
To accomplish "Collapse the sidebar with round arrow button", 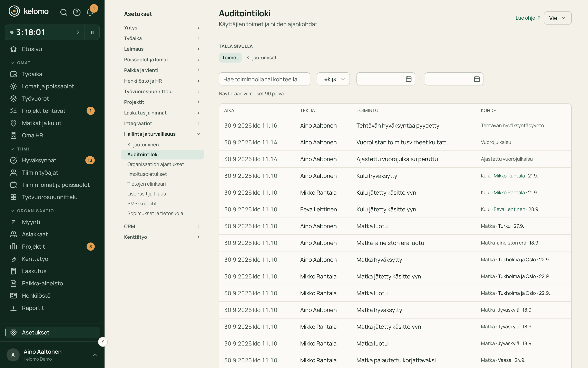I will (x=103, y=342).
